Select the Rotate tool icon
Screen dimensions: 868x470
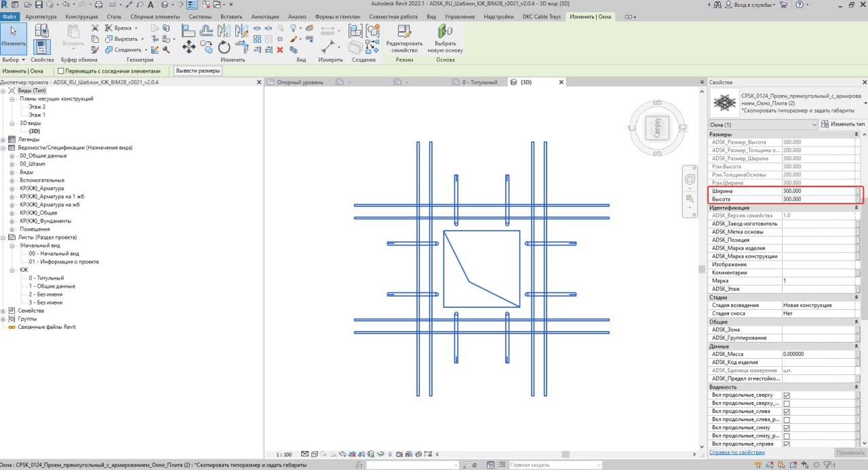[x=224, y=47]
